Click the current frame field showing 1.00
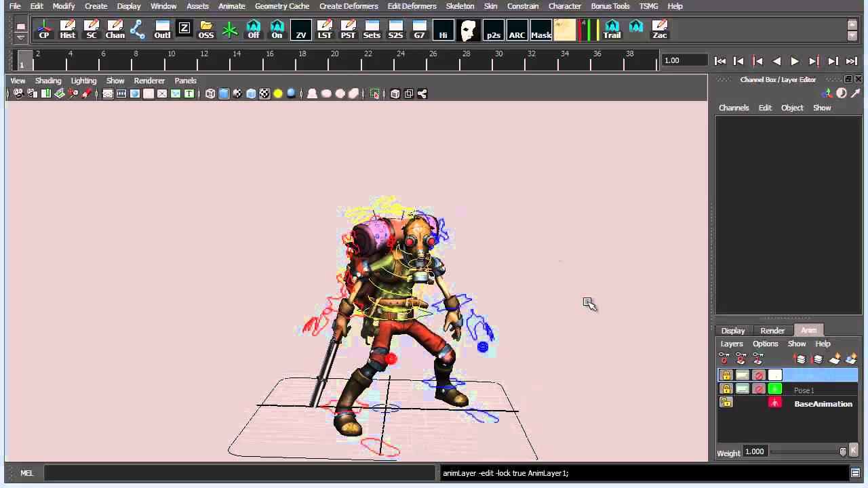This screenshot has width=868, height=488. pos(685,60)
